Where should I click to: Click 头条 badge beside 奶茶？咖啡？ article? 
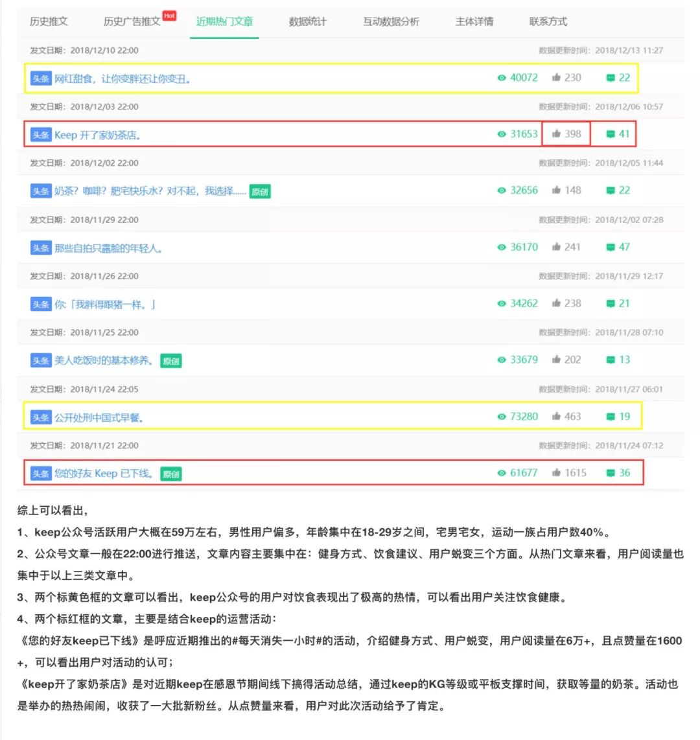41,191
